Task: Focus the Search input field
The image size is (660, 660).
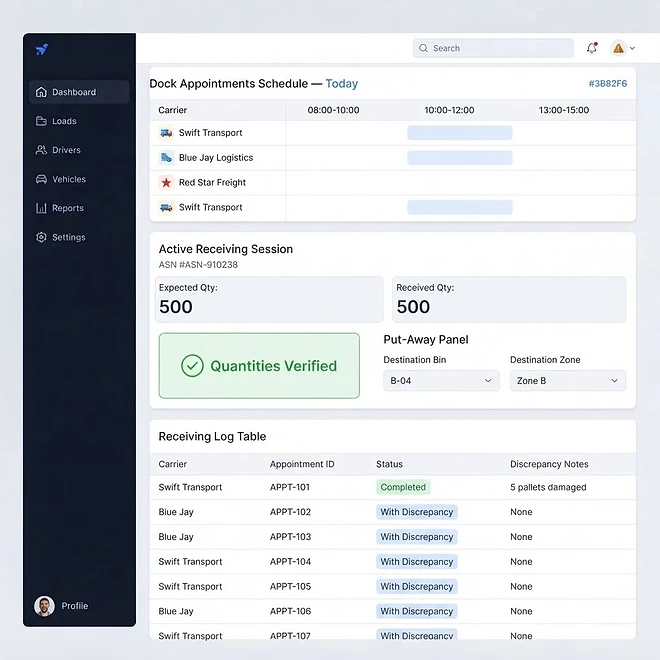Action: (x=493, y=48)
